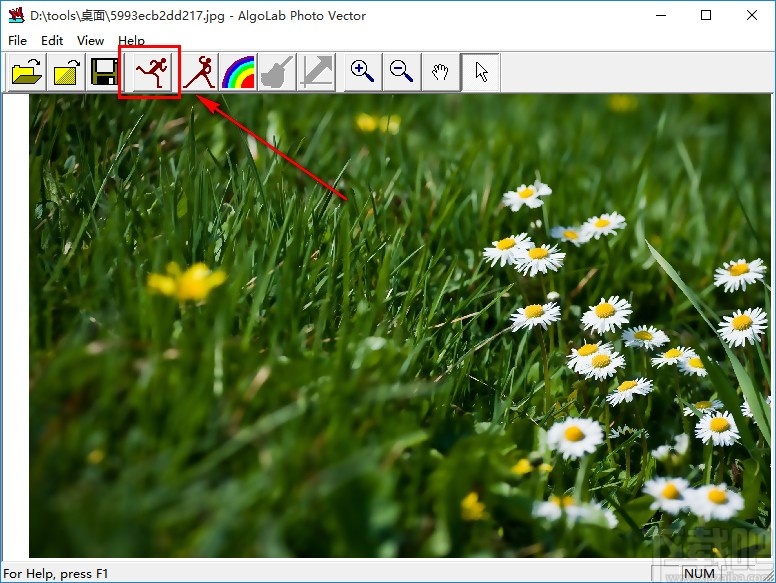Viewport: 776px width, 583px height.
Task: Click the open-folder icon in the toolbar
Action: (27, 72)
